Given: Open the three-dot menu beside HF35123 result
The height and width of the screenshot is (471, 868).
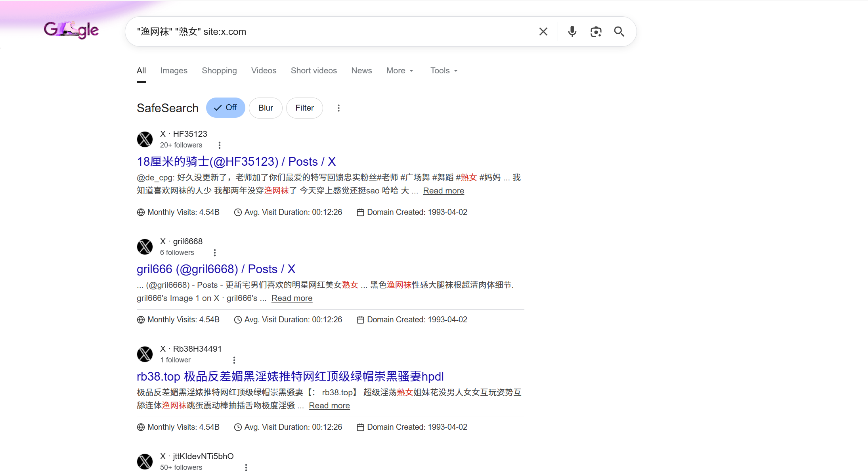Looking at the screenshot, I should [x=219, y=145].
